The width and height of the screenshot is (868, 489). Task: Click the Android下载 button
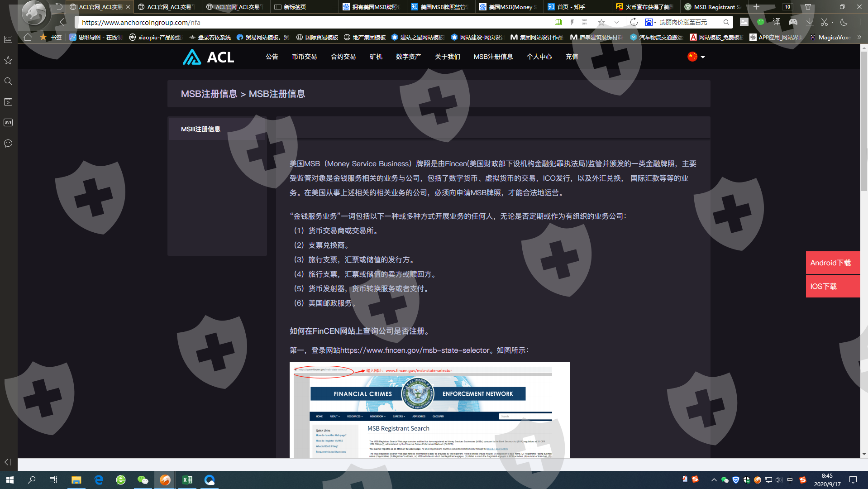click(832, 263)
